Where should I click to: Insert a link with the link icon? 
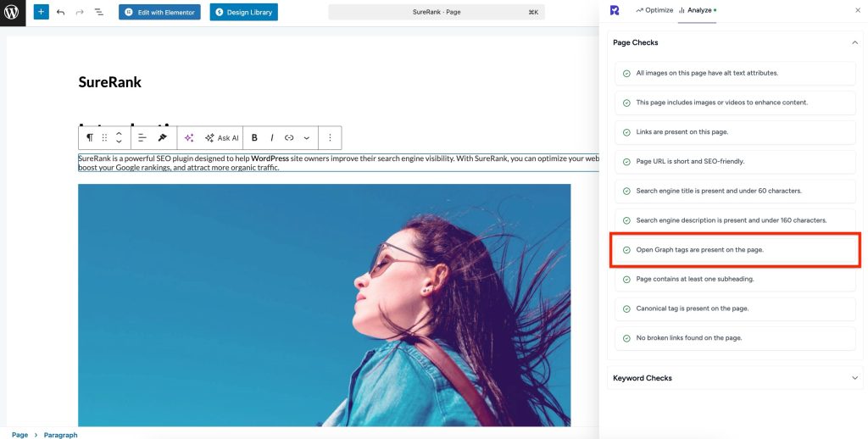289,137
